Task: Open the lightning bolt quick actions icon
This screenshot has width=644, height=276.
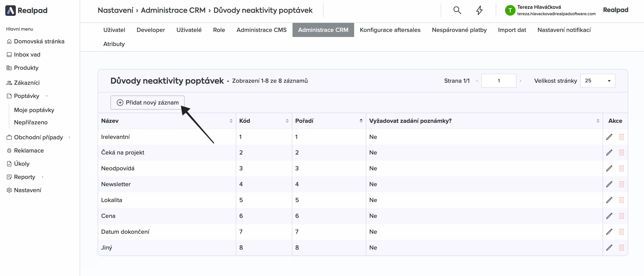Action: 479,10
